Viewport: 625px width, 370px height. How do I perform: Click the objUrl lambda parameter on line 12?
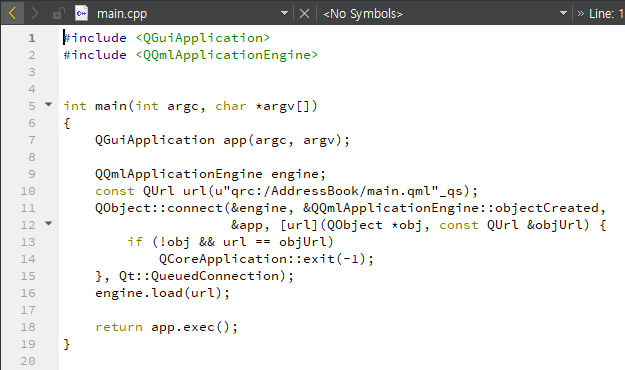click(558, 225)
